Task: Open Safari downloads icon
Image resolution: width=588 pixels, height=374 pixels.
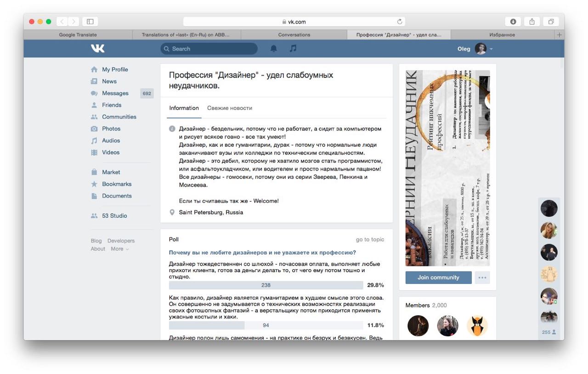Action: pyautogui.click(x=513, y=22)
